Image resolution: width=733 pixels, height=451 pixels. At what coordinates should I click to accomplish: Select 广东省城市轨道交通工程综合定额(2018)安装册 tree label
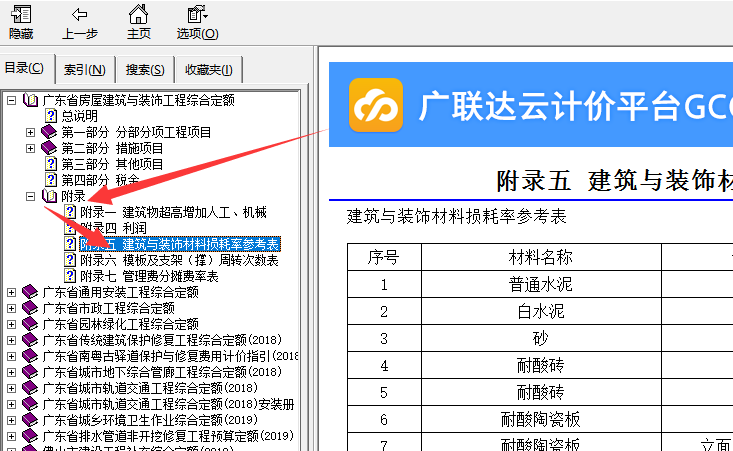pos(168,404)
